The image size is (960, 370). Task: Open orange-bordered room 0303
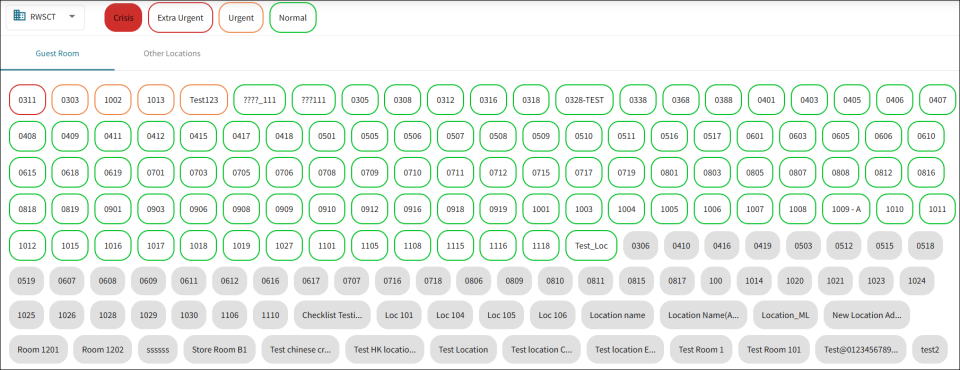pos(70,99)
